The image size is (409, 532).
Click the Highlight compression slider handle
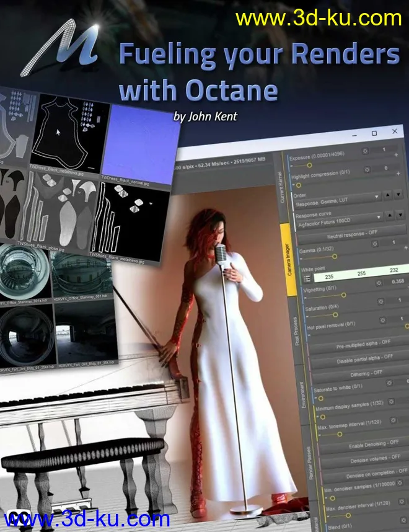pos(299,185)
